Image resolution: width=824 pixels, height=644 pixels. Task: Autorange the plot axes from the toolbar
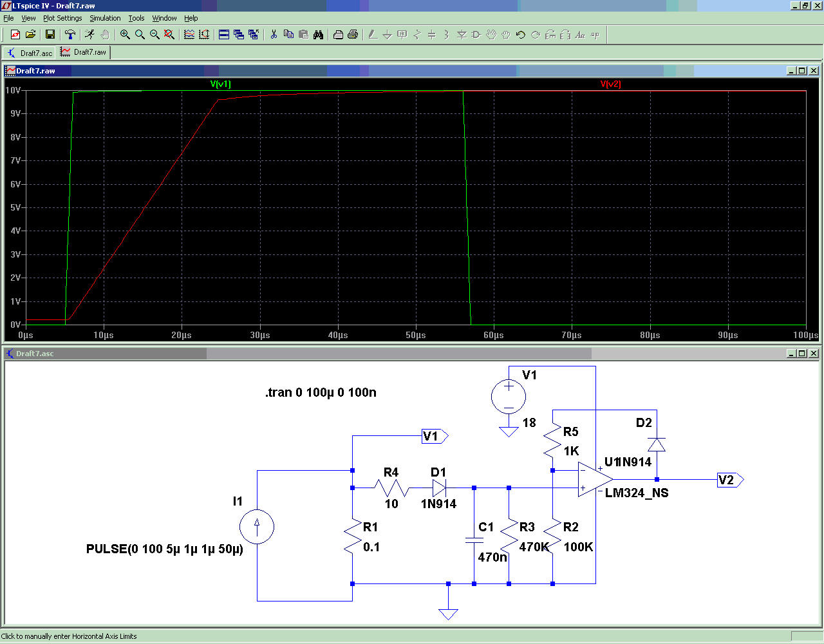pos(204,35)
